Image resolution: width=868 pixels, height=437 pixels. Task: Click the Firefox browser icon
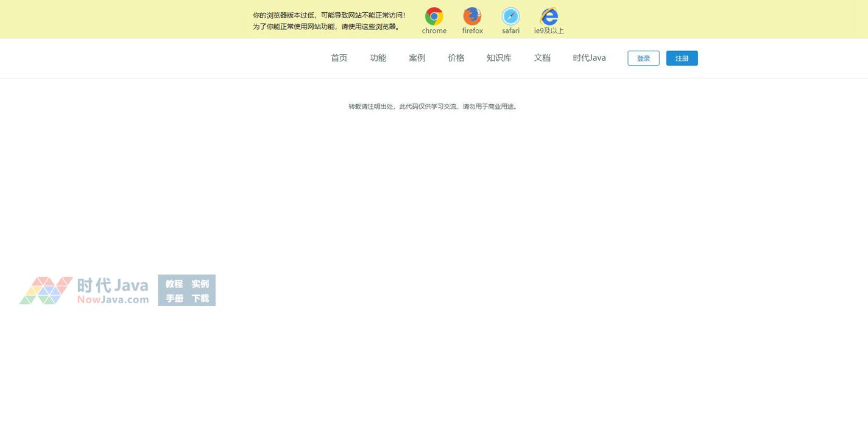pyautogui.click(x=472, y=16)
